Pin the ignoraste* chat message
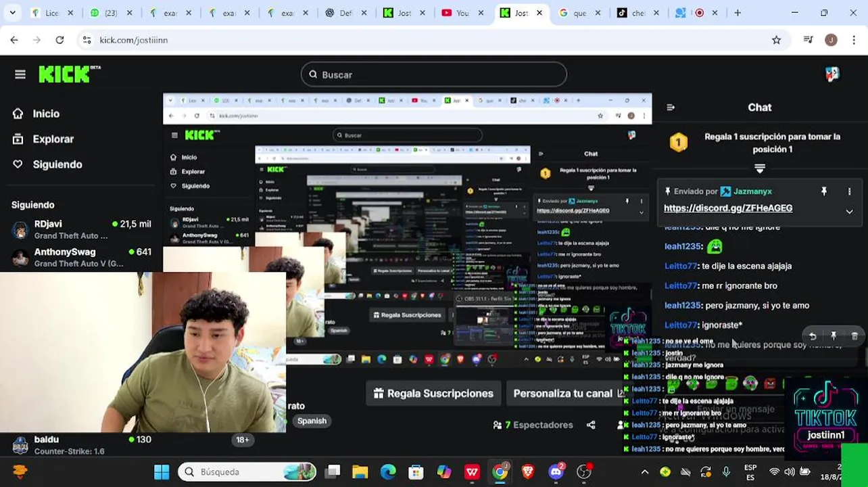 (834, 336)
